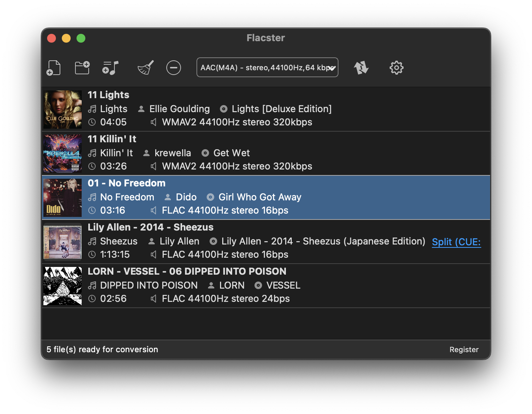The height and width of the screenshot is (414, 532).
Task: Select the '11 Lights' track title
Action: point(109,95)
